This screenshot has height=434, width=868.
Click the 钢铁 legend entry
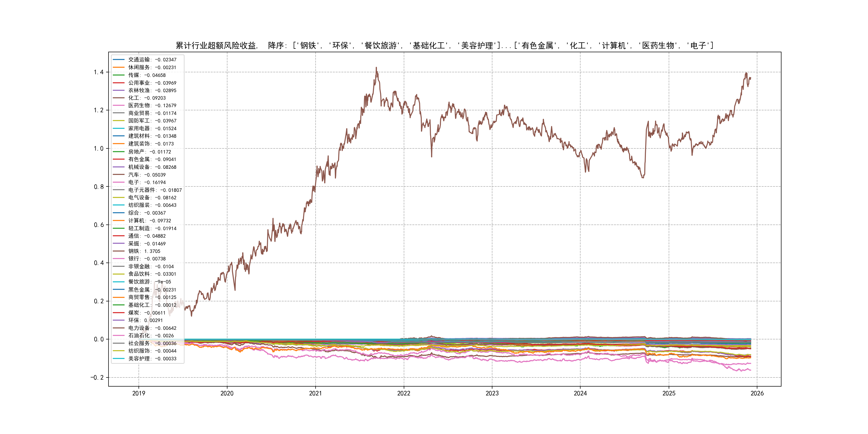coord(144,251)
